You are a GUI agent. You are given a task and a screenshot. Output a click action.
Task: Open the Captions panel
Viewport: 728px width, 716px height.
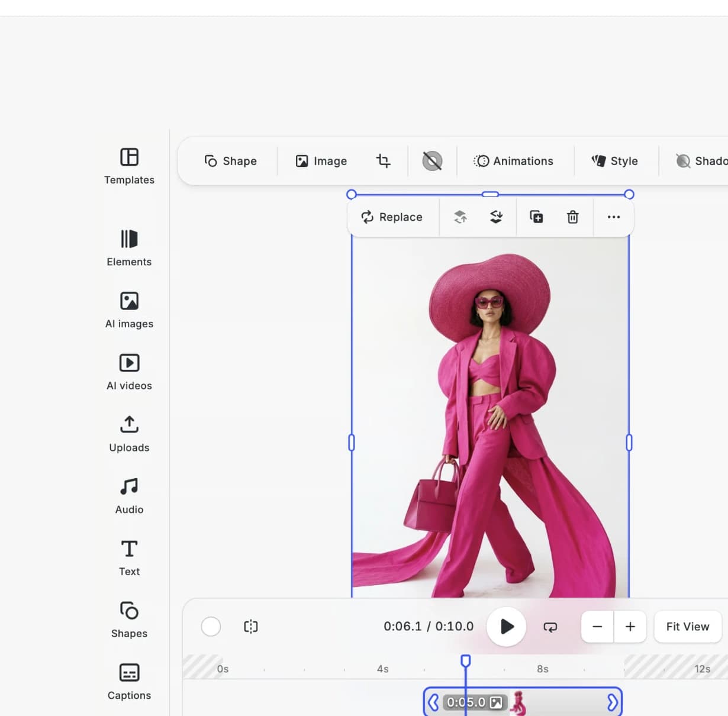[x=129, y=682]
